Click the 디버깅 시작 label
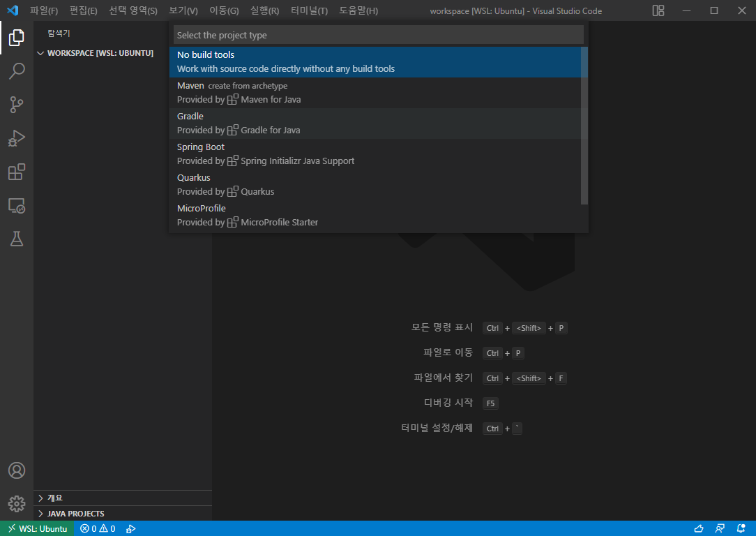This screenshot has width=756, height=536. [448, 403]
